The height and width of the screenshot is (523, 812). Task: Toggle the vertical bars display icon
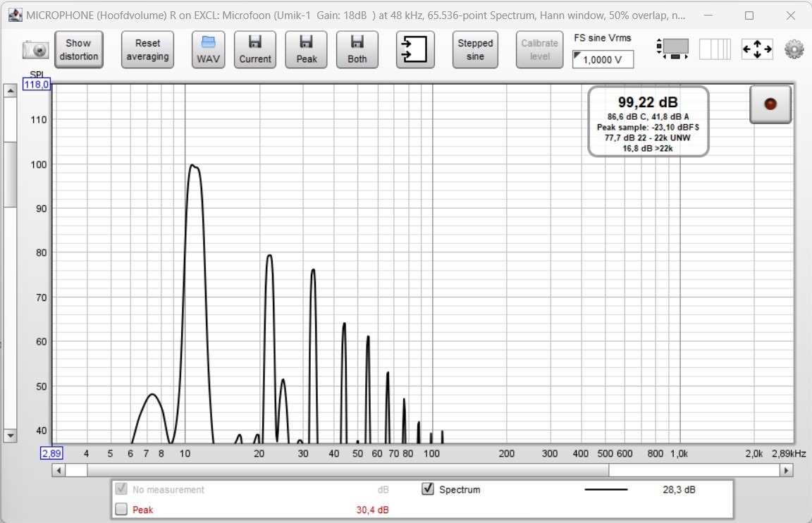715,49
